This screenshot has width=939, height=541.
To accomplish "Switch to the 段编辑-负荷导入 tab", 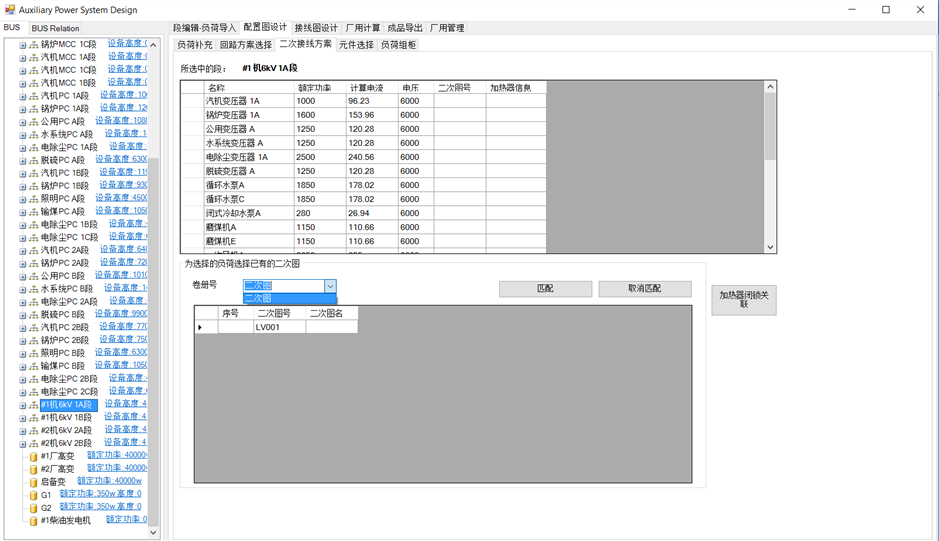I will coord(205,28).
